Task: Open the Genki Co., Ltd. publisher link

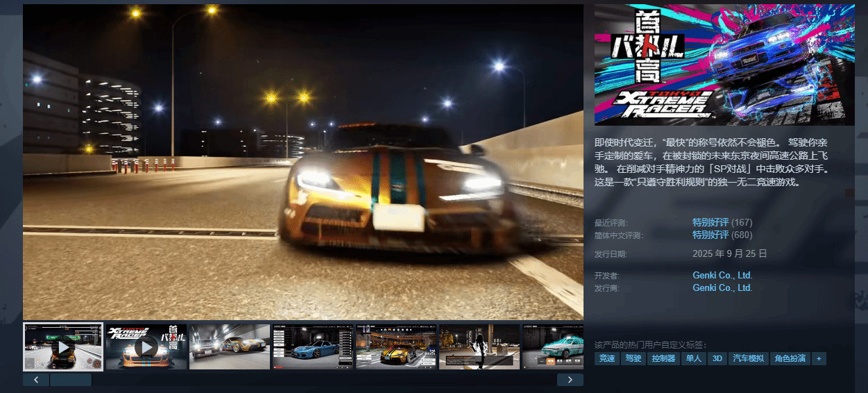Action: pos(722,287)
